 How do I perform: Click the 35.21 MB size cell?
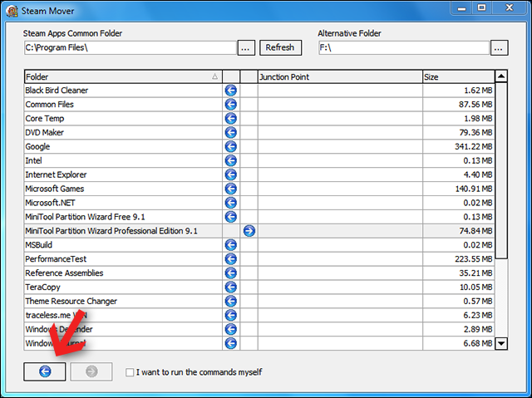click(459, 273)
